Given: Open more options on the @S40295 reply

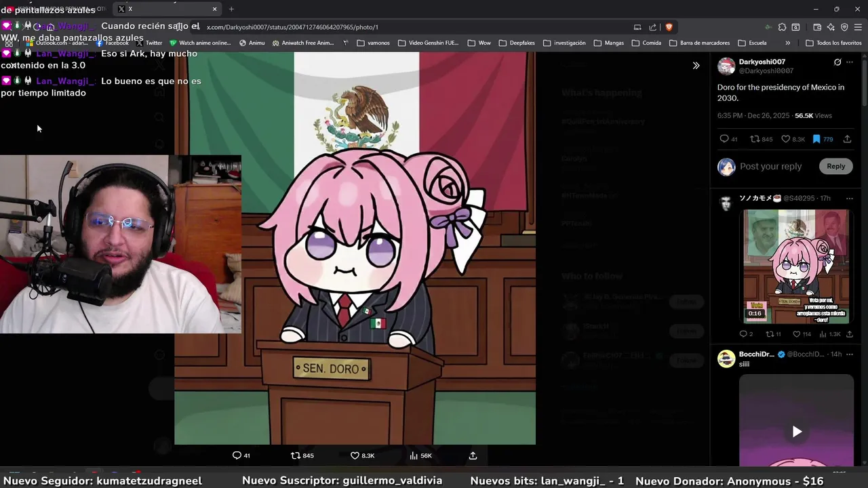Looking at the screenshot, I should coord(850,198).
